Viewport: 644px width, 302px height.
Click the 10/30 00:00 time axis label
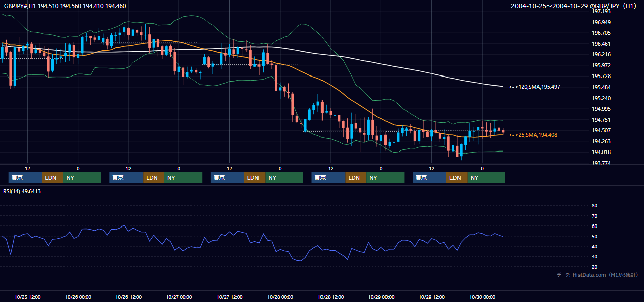click(x=482, y=297)
